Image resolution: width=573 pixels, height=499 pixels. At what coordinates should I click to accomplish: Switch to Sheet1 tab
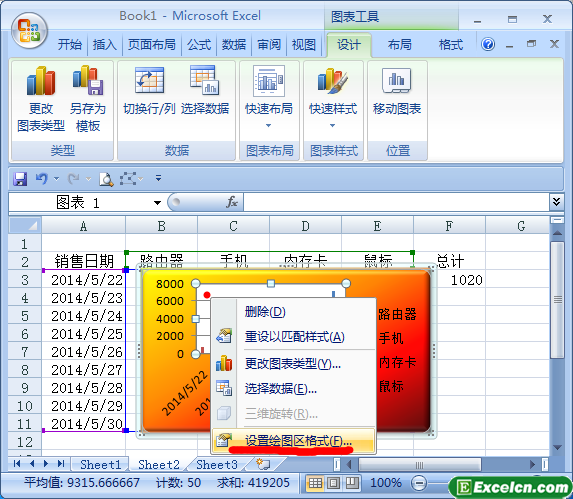pyautogui.click(x=100, y=465)
